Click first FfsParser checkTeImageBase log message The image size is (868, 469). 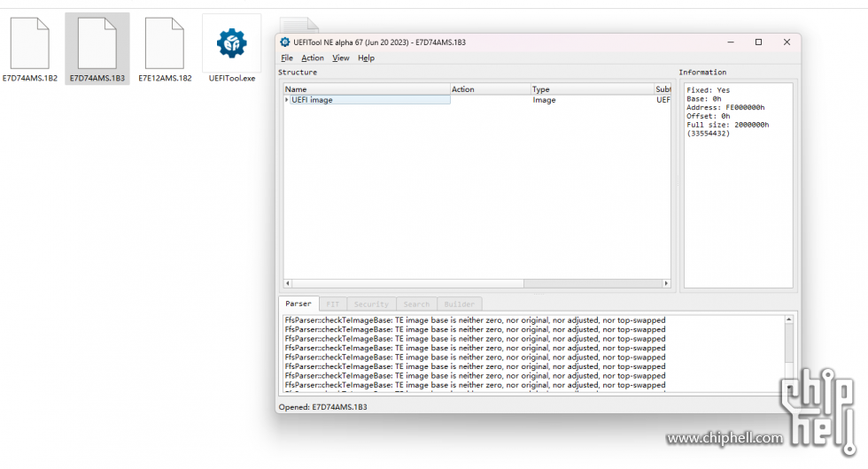(475, 320)
